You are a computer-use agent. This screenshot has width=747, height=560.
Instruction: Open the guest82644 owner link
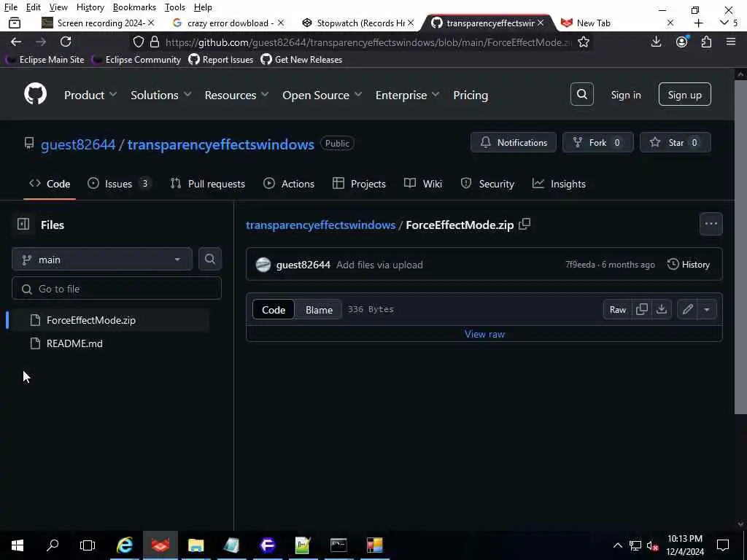[x=78, y=144]
